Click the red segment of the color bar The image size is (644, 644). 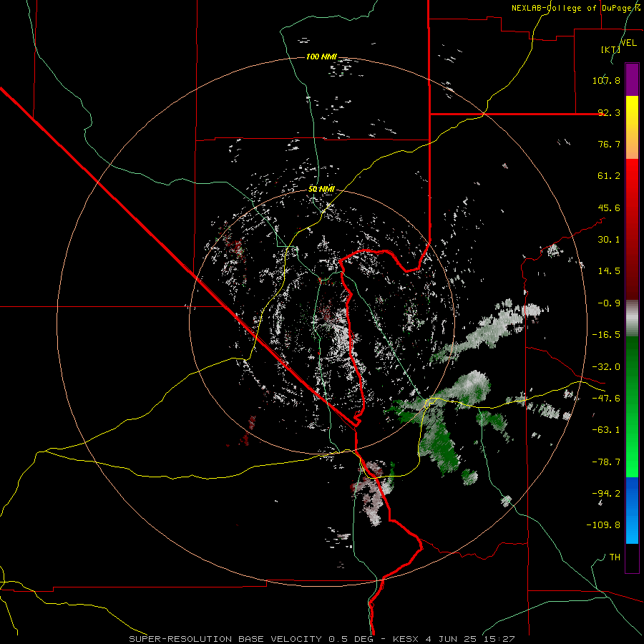632,229
